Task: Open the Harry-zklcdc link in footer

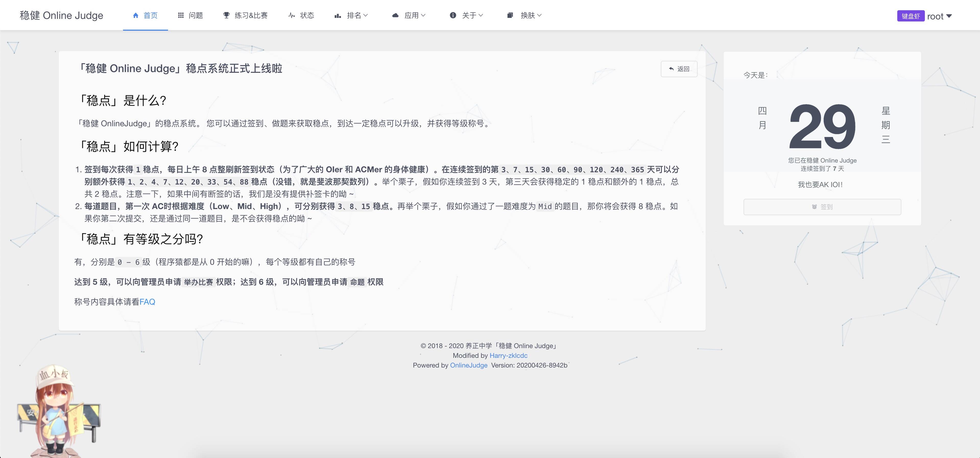Action: click(x=508, y=356)
